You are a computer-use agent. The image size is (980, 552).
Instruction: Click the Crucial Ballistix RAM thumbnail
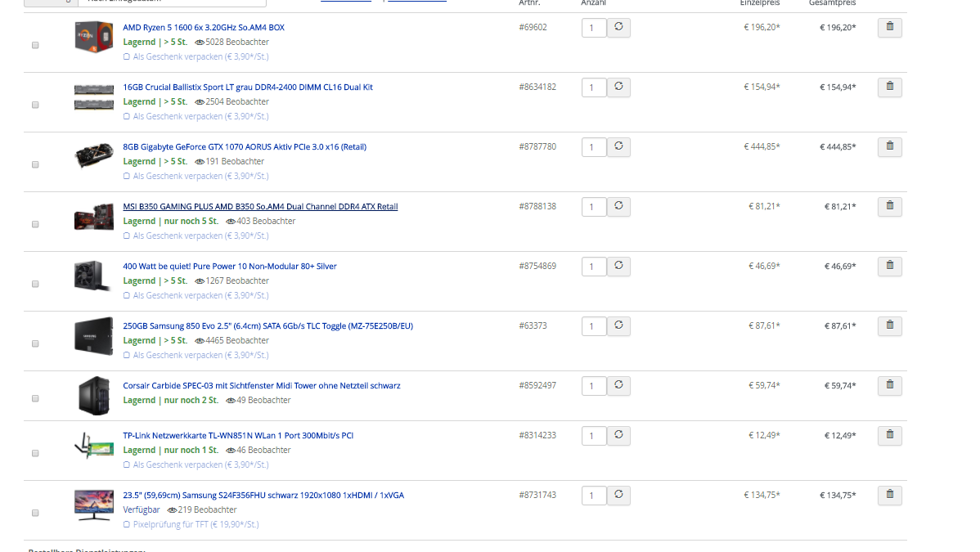pos(94,96)
